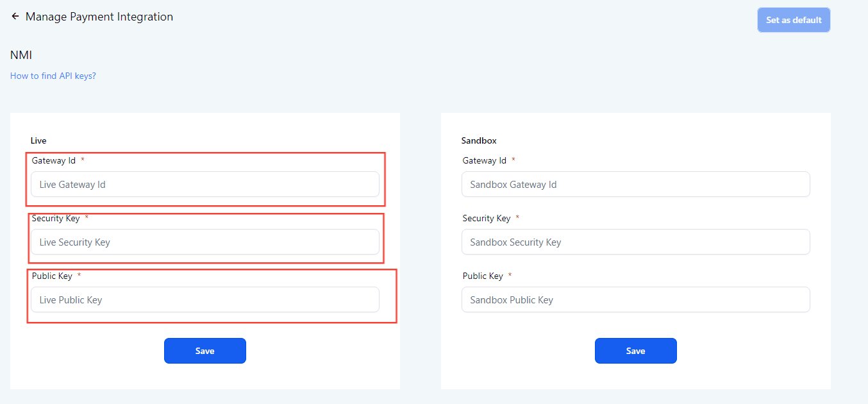Screen dimensions: 868x404
Task: Click the back arrow icon
Action: [x=15, y=17]
